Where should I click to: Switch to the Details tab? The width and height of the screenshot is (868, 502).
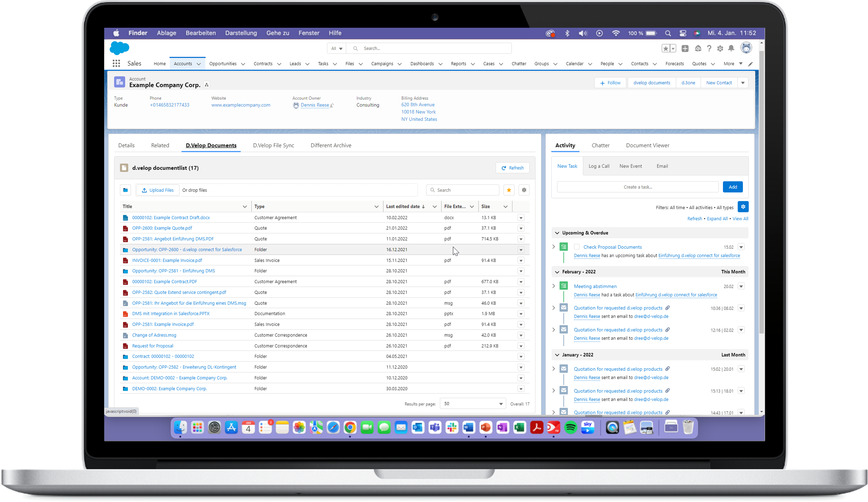(x=126, y=145)
